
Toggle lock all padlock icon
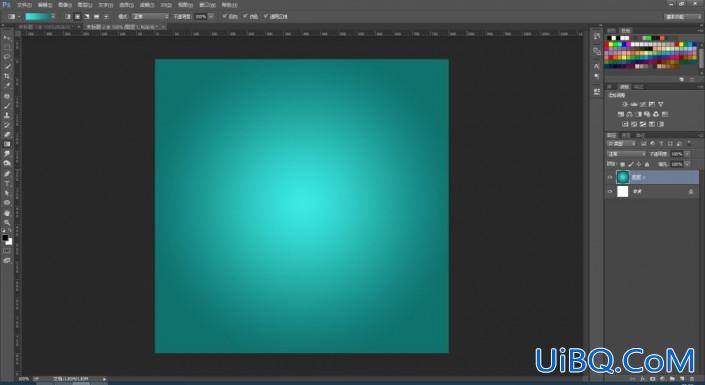tap(647, 165)
